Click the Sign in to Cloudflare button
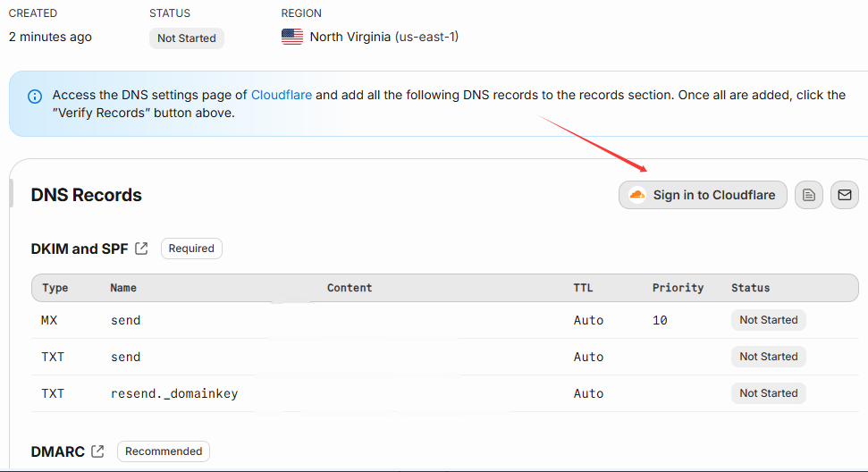The image size is (868, 472). pyautogui.click(x=703, y=195)
